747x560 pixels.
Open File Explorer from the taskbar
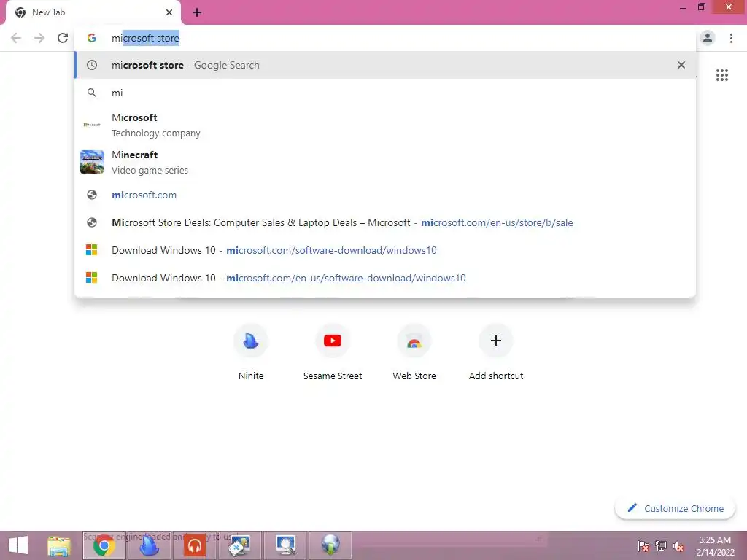pos(59,545)
